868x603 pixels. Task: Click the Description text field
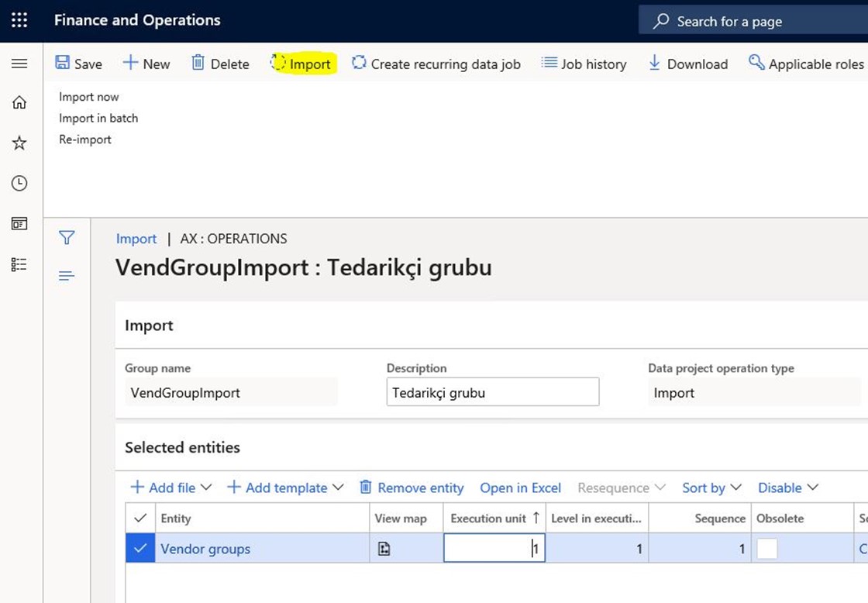[492, 392]
